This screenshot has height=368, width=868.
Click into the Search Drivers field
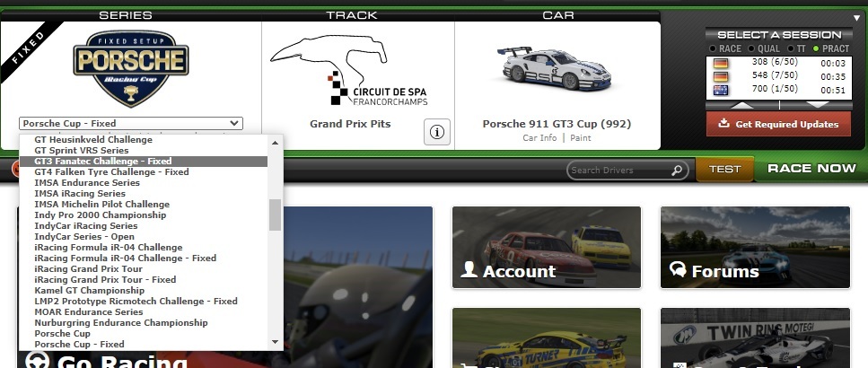coord(620,171)
